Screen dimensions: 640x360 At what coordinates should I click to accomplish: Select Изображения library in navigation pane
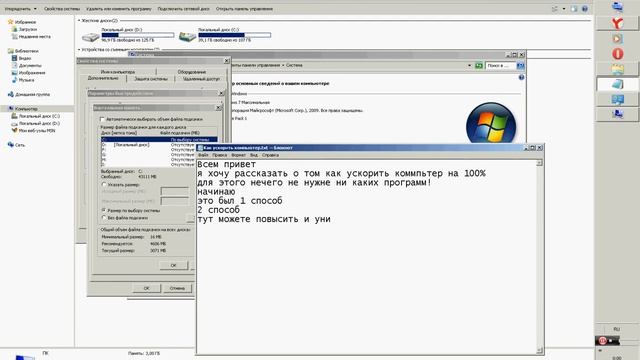pyautogui.click(x=32, y=73)
